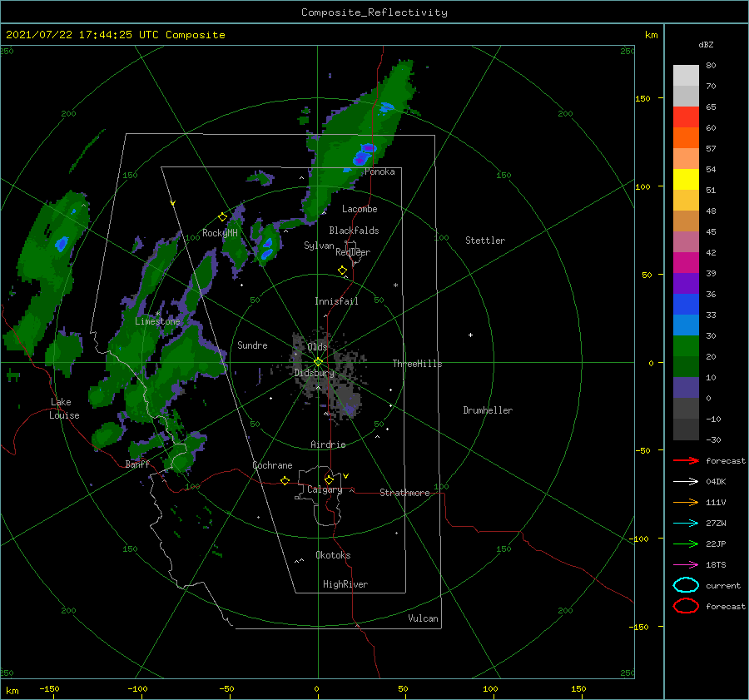The height and width of the screenshot is (700, 749).
Task: Click the RockyMH label
Action: point(220,233)
